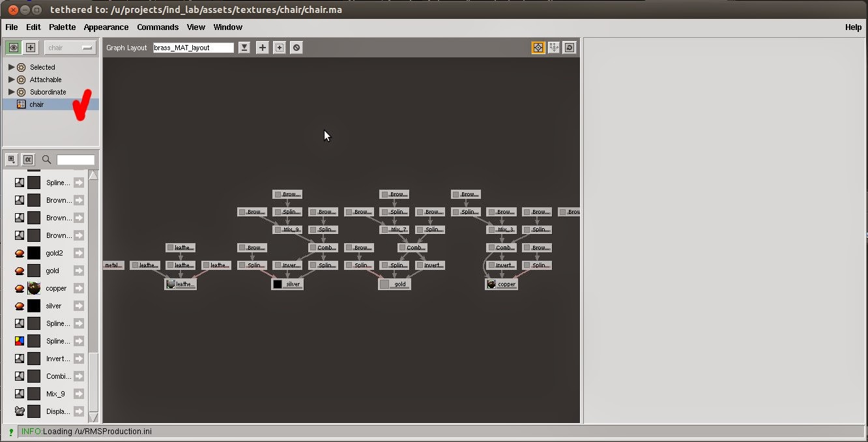Click the copper preview swatch in list
Screen dimensions: 868x442
[34, 288]
